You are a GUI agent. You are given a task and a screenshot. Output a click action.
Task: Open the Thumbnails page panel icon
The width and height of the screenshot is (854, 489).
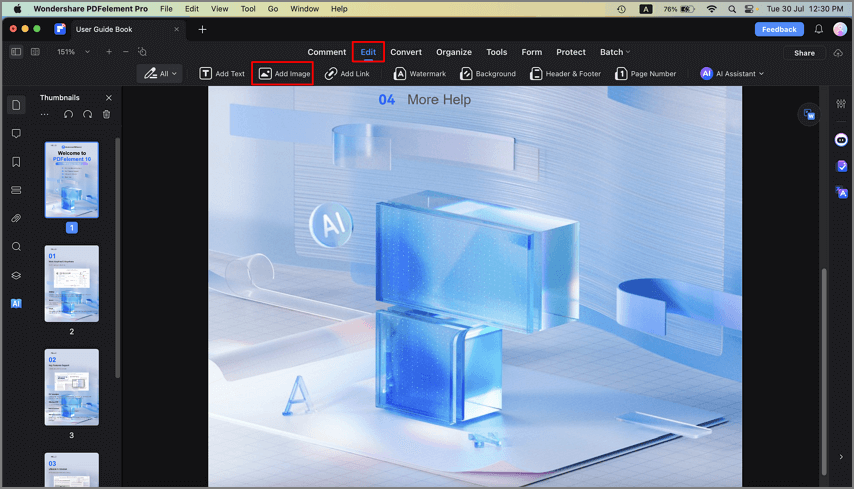(16, 105)
